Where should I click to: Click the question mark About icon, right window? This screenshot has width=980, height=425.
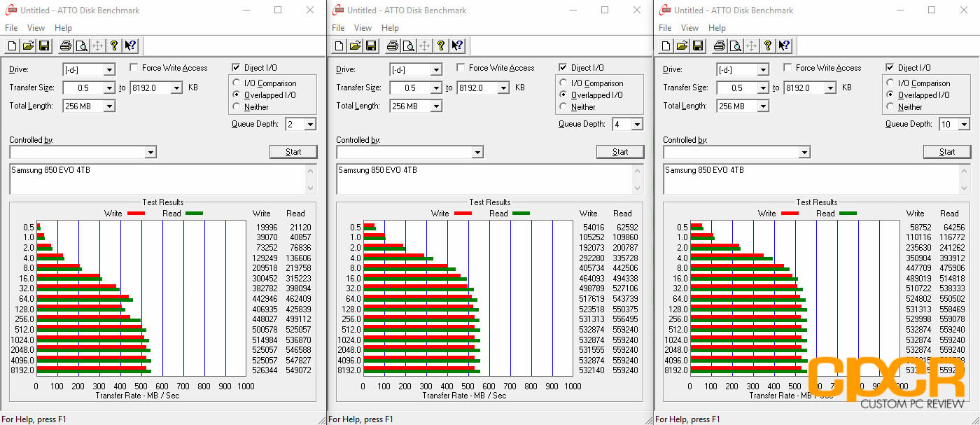tap(767, 46)
